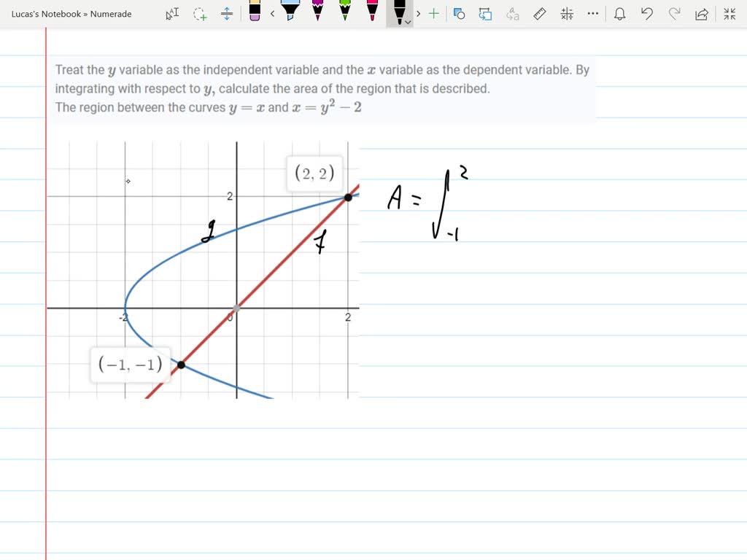
Task: Add a new page with plus button
Action: click(434, 14)
